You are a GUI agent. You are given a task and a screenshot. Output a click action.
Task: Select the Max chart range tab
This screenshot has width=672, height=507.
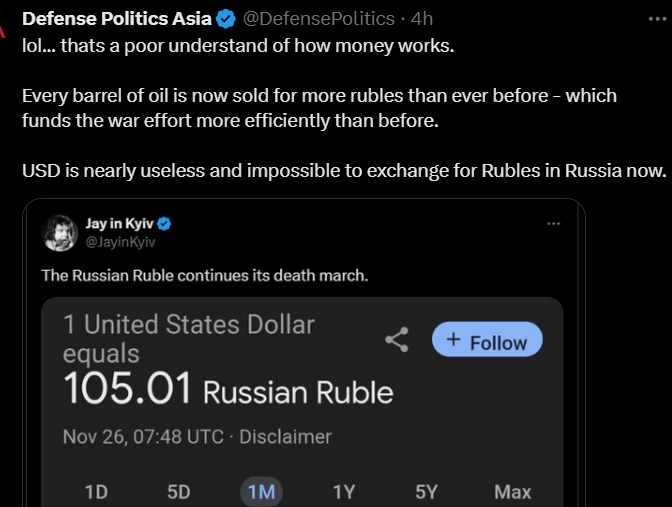512,492
